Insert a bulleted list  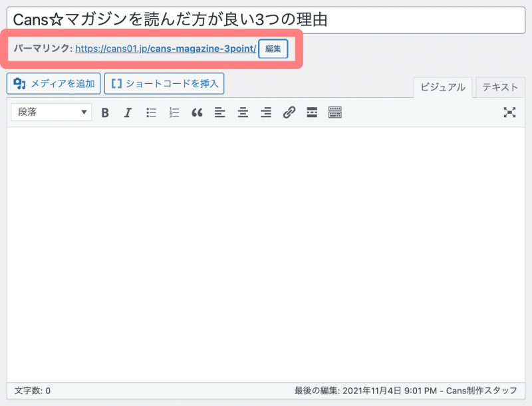click(151, 112)
